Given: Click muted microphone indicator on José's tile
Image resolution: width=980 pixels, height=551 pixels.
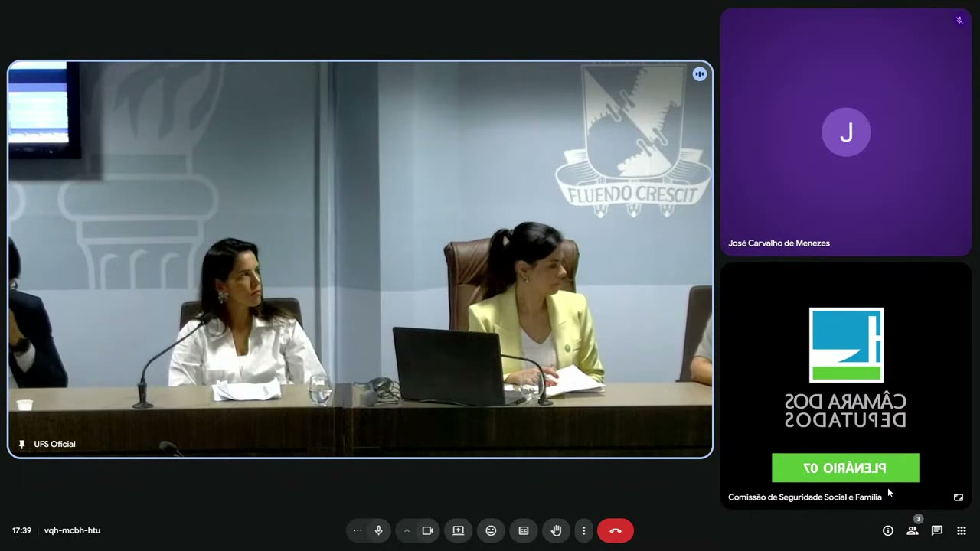Looking at the screenshot, I should 959,21.
